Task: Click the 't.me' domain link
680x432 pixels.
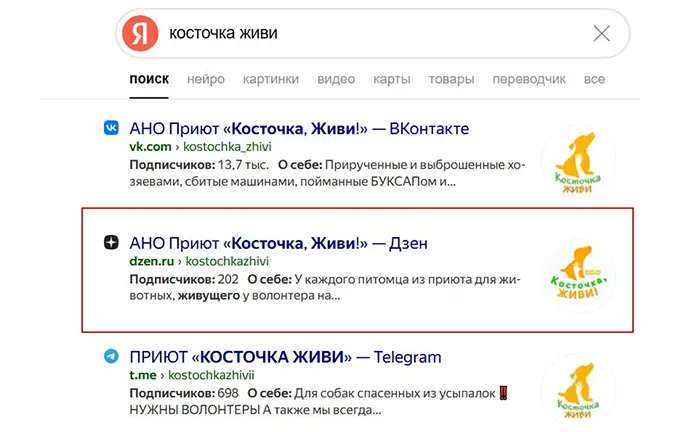Action: tap(143, 375)
